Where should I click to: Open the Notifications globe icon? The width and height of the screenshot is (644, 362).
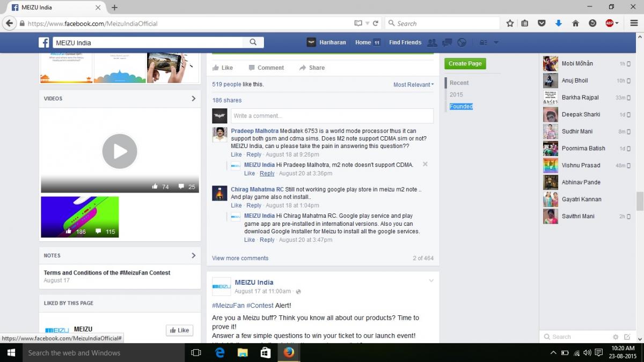(x=461, y=43)
